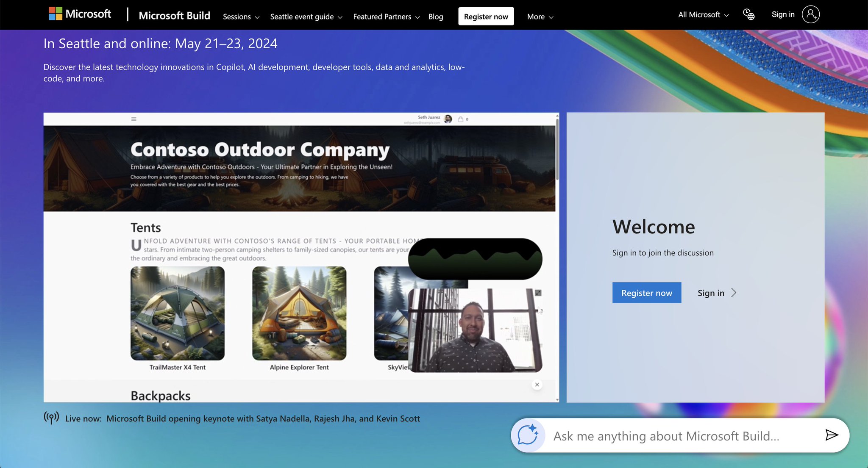
Task: Open the language and timezone globe icon
Action: 749,14
